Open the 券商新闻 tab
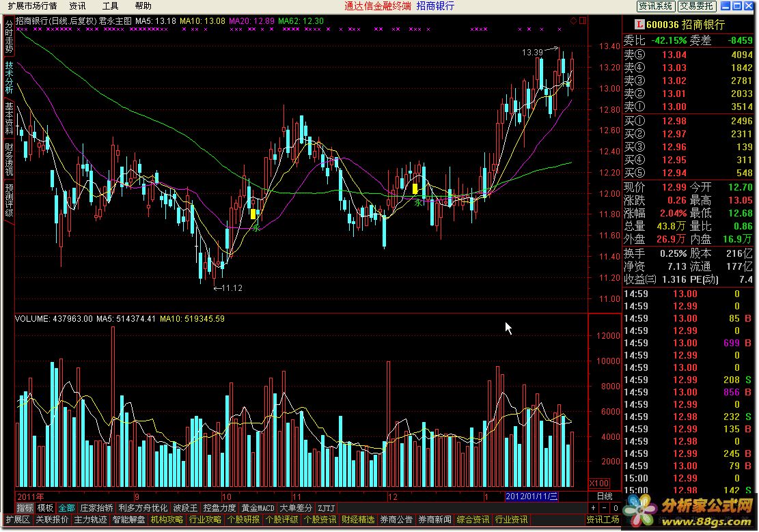The height and width of the screenshot is (532, 759). [434, 520]
